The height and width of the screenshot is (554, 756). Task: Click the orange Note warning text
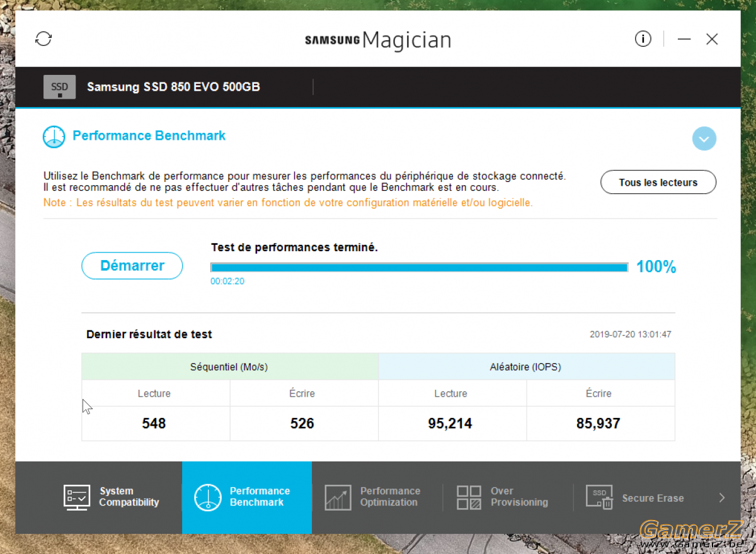tap(288, 203)
